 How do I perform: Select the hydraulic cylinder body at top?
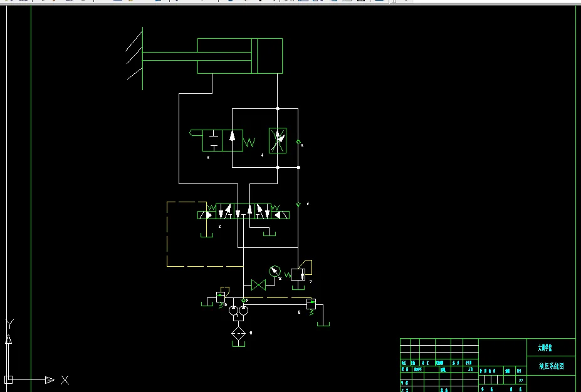pos(240,56)
